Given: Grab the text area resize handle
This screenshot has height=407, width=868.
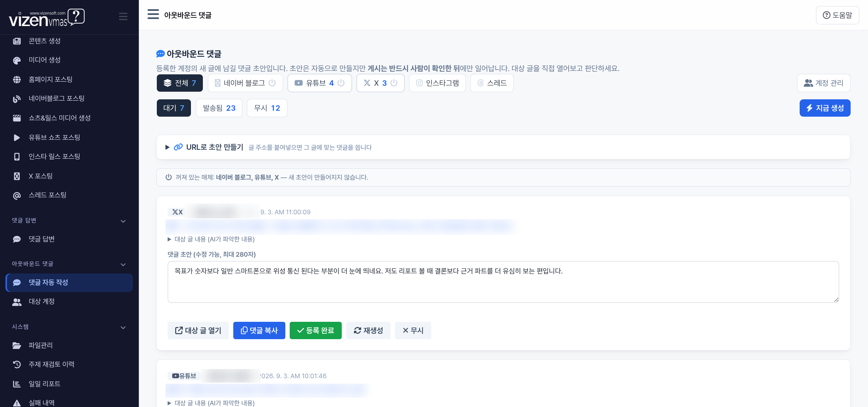Looking at the screenshot, I should [x=836, y=300].
